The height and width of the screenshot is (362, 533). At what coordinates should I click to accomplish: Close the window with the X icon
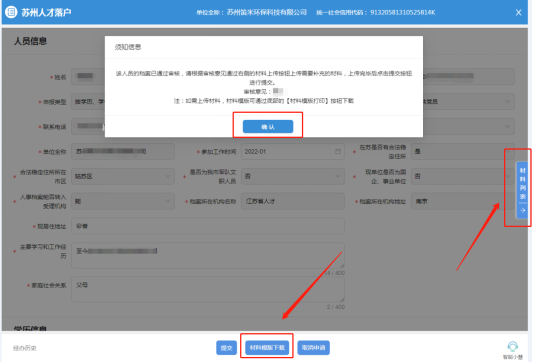pyautogui.click(x=518, y=13)
